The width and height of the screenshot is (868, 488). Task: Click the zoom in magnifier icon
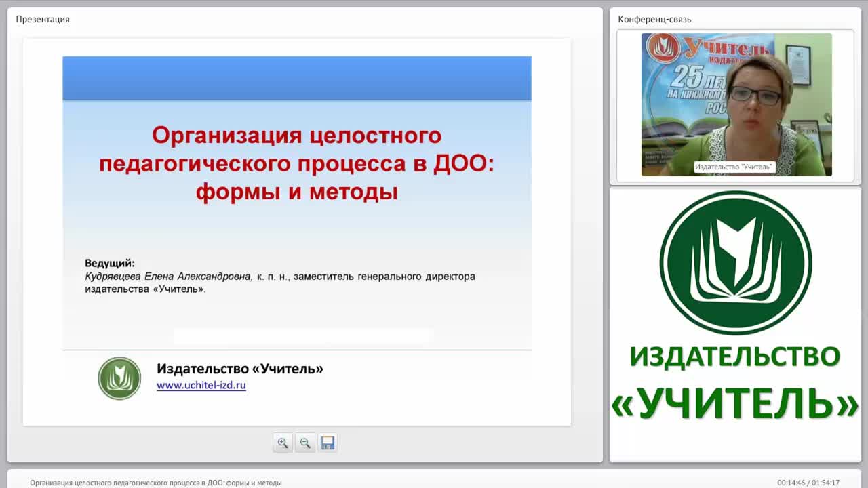tap(283, 443)
